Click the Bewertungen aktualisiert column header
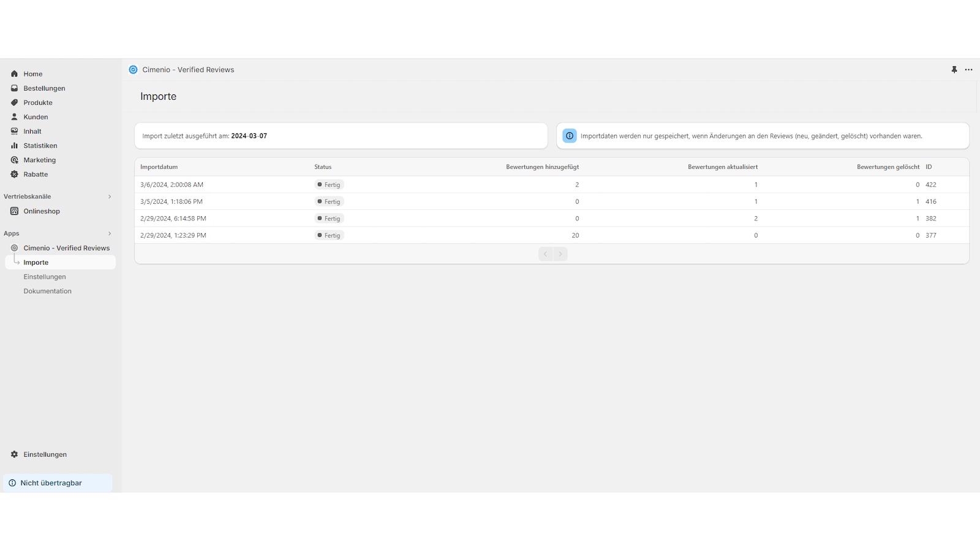Image resolution: width=980 pixels, height=551 pixels. [x=723, y=167]
